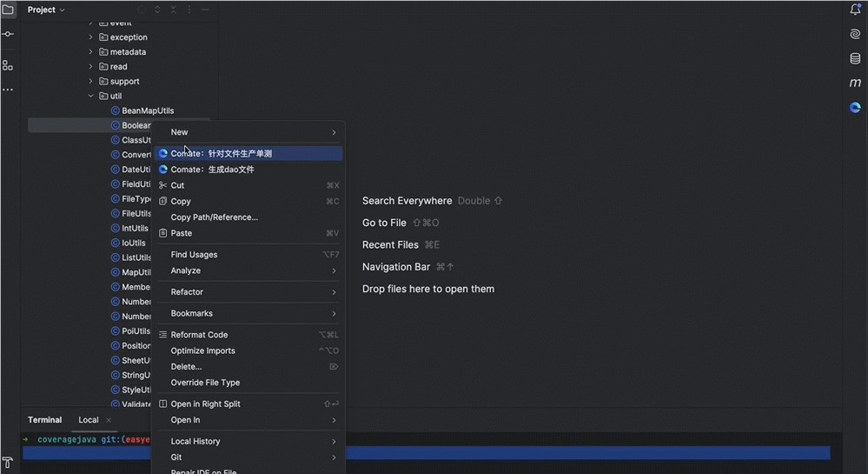Close the Local terminal tab
Image resolution: width=868 pixels, height=474 pixels.
(109, 420)
